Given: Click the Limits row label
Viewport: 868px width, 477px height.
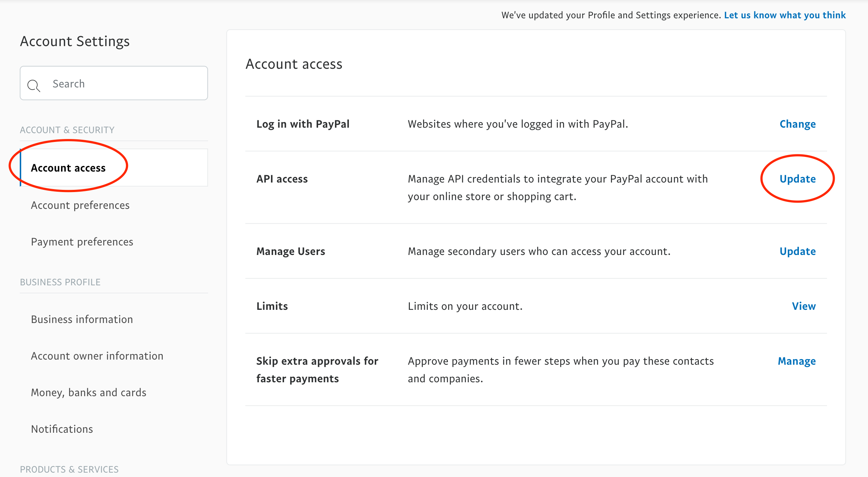Looking at the screenshot, I should 272,306.
